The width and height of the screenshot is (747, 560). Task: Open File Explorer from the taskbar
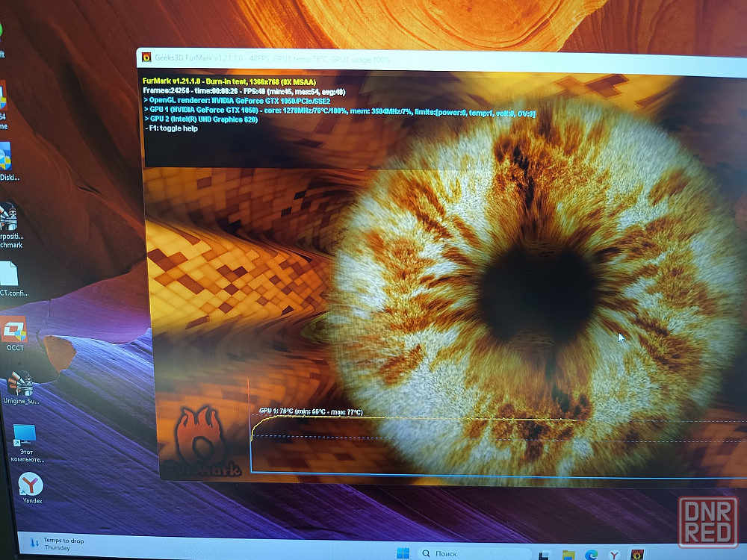coord(569,555)
